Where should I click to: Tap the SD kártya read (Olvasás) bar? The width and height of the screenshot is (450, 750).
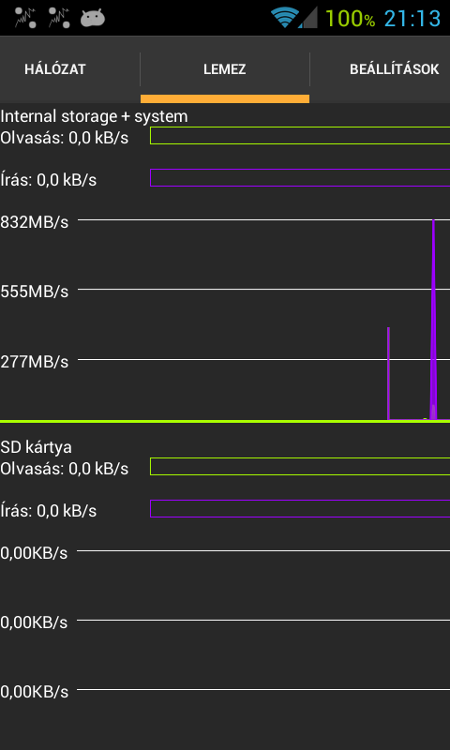click(300, 466)
